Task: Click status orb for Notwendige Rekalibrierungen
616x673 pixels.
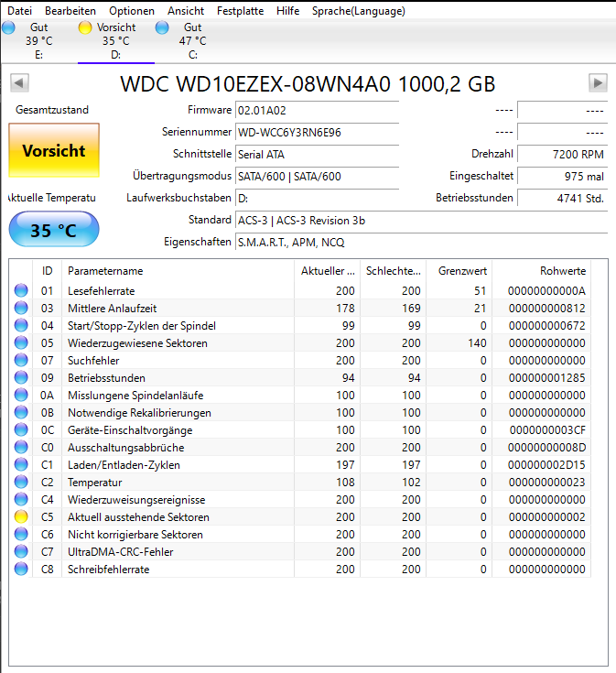Action: [x=21, y=412]
